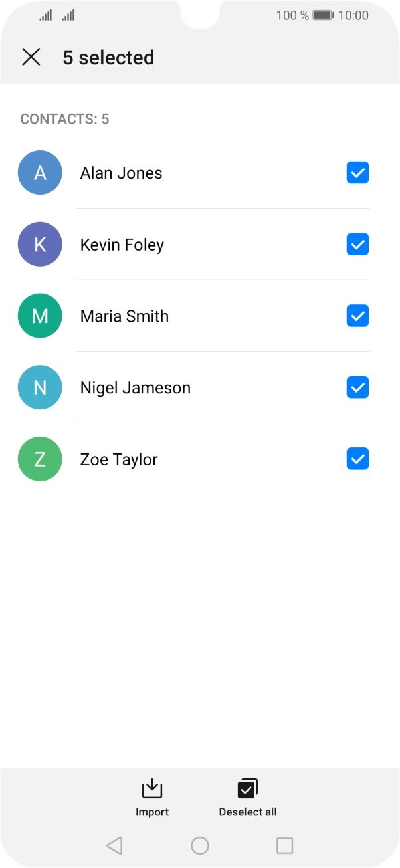Tap the Deselect all label

coord(248,812)
